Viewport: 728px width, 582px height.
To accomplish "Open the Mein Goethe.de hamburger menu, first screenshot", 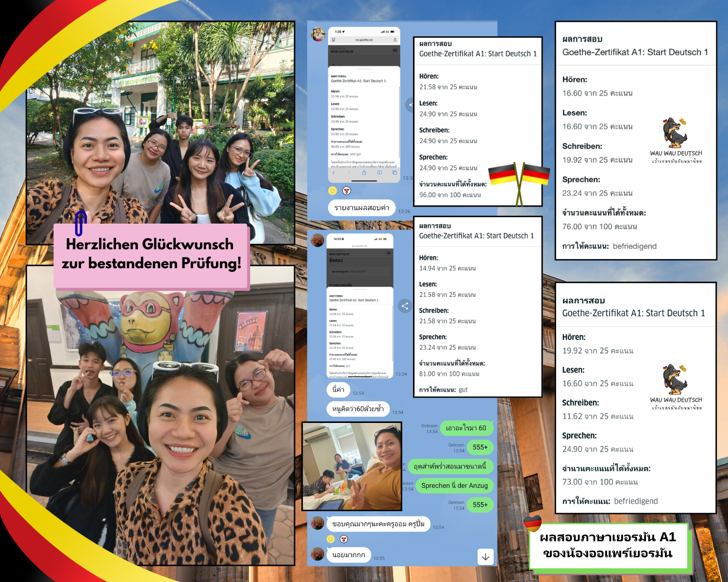I will (395, 50).
